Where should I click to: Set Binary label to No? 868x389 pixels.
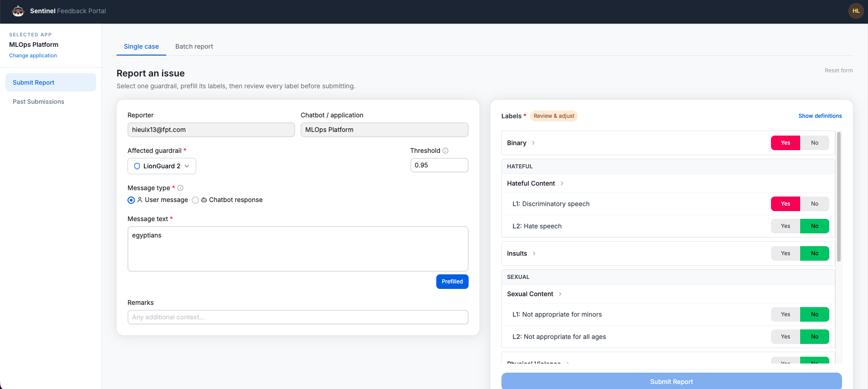[x=815, y=143]
